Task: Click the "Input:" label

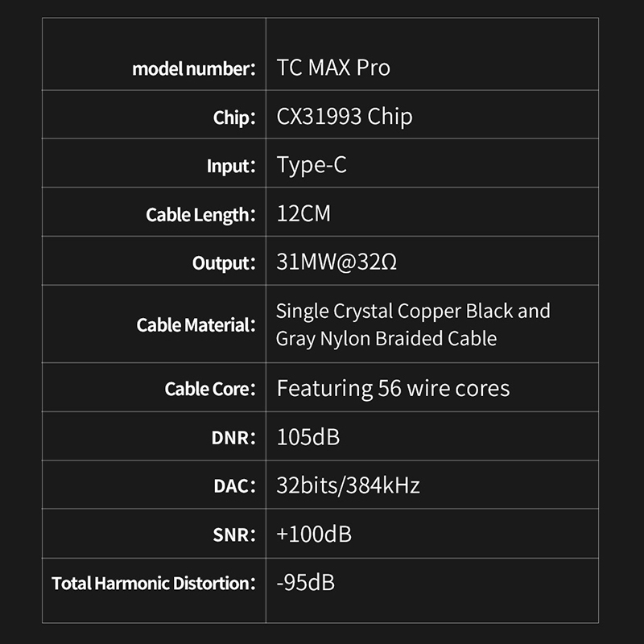Action: 231,166
